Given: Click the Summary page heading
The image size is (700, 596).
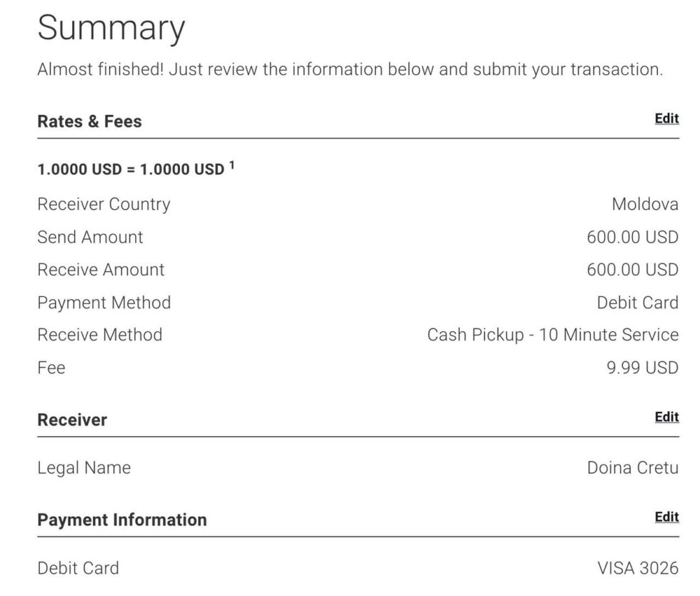Looking at the screenshot, I should coord(111,29).
